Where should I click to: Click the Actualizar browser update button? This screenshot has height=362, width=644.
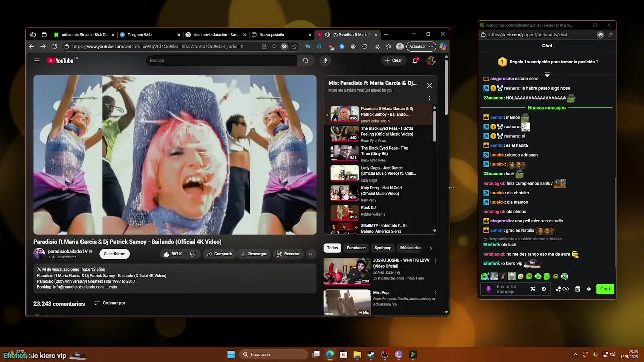coord(421,47)
